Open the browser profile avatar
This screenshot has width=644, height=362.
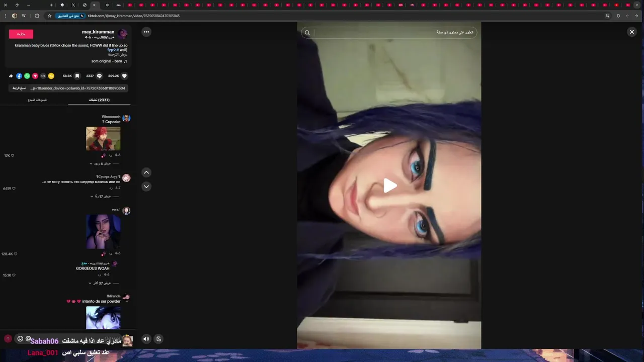[14, 16]
